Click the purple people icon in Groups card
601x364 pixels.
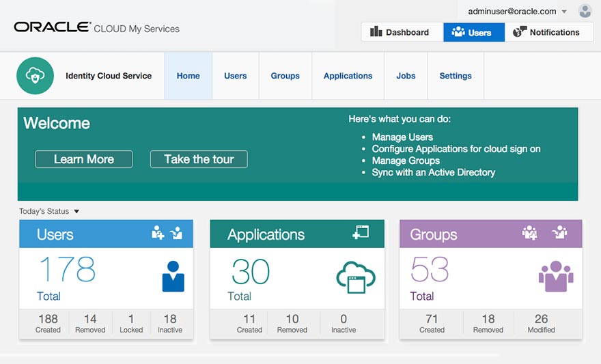click(x=555, y=277)
